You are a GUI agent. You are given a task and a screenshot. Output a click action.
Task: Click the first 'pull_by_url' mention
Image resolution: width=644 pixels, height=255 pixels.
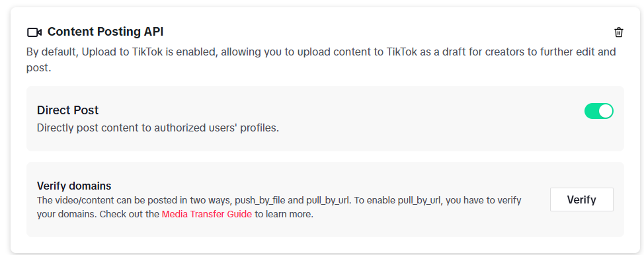(x=328, y=200)
